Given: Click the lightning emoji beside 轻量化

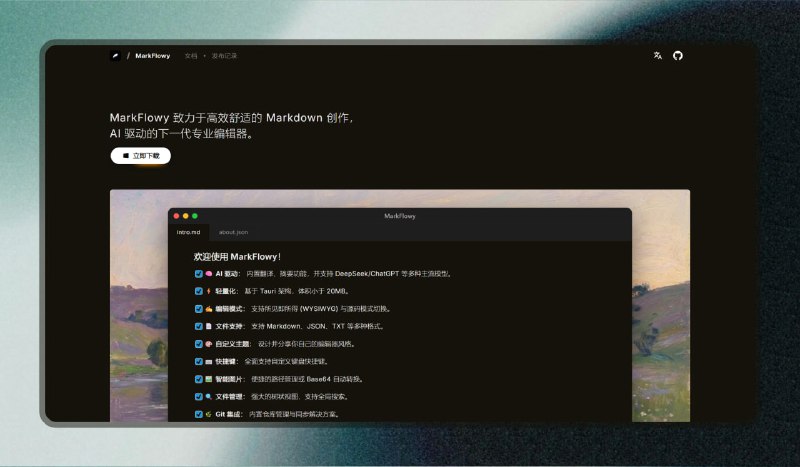Looking at the screenshot, I should pos(209,291).
